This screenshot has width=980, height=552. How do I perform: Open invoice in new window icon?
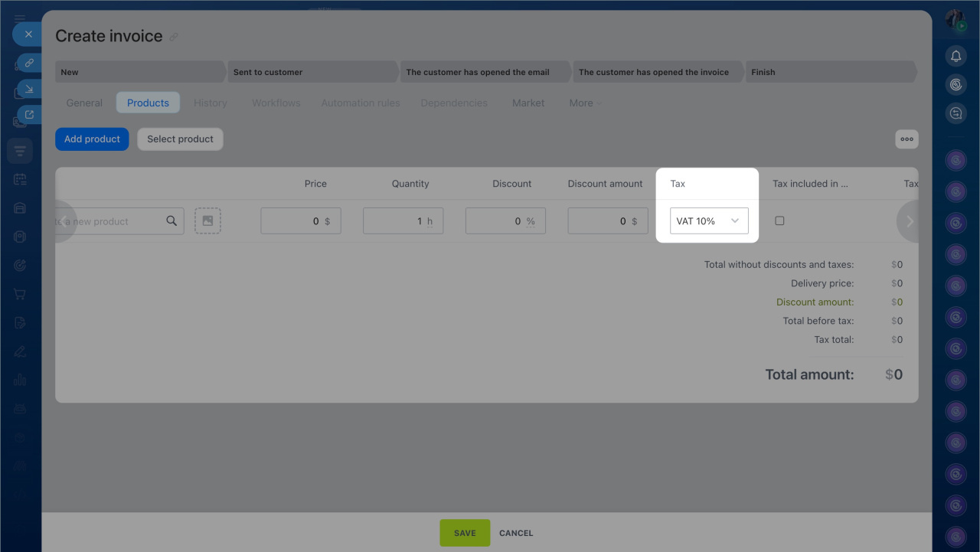28,115
